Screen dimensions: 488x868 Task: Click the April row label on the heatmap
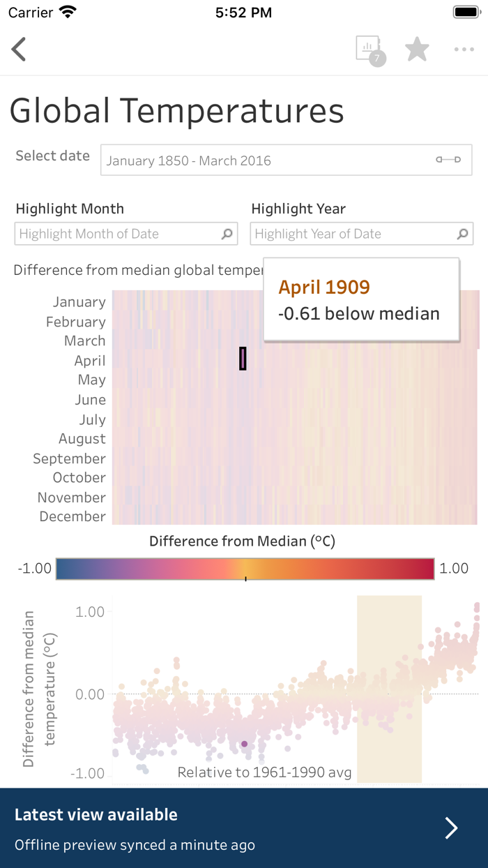point(90,360)
